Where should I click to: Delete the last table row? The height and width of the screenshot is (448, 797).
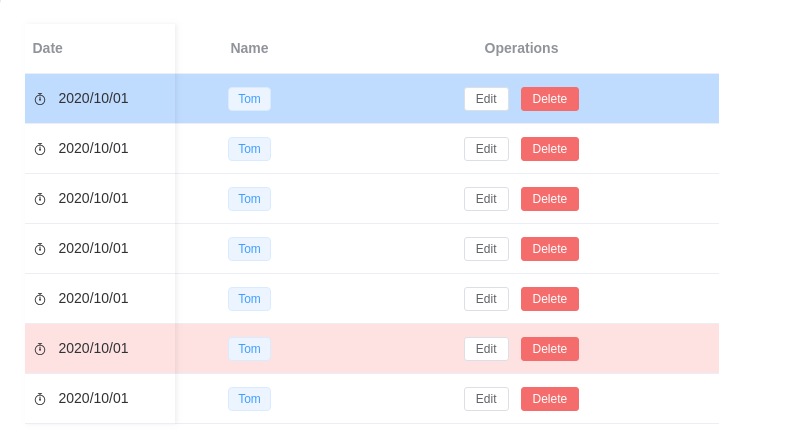[549, 399]
